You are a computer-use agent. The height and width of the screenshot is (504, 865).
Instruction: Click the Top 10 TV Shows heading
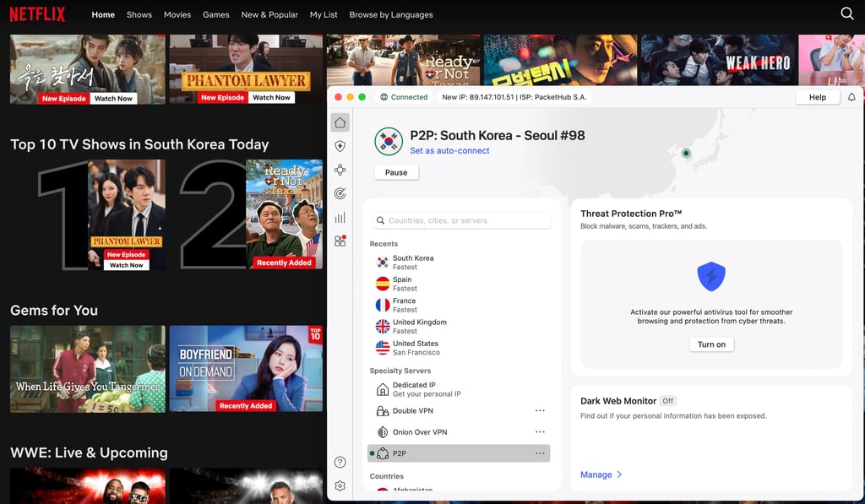tap(139, 144)
